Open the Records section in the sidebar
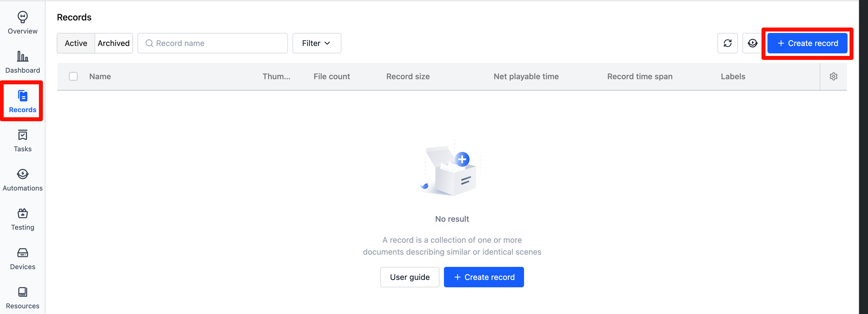The width and height of the screenshot is (868, 314). 22,101
